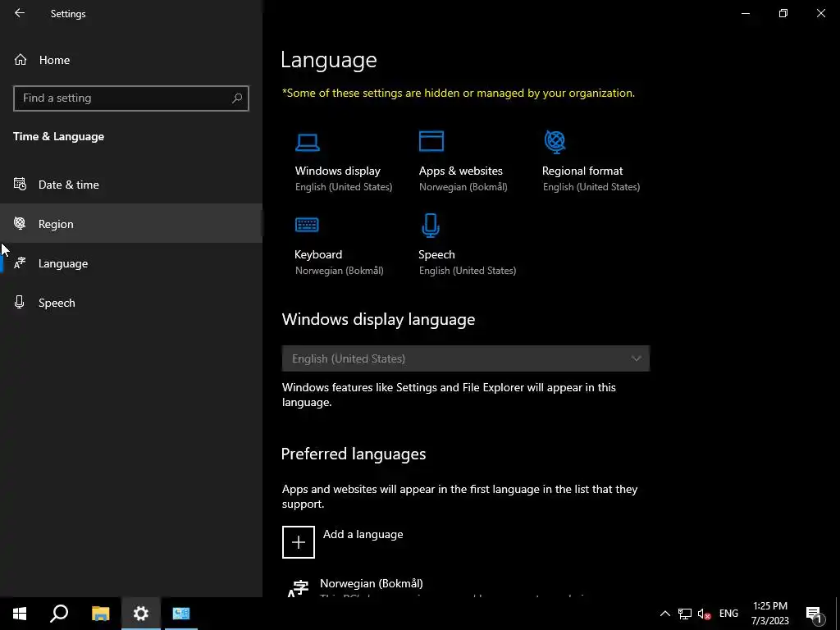The height and width of the screenshot is (630, 840).
Task: Expand the Windows display language dropdown
Action: click(466, 358)
